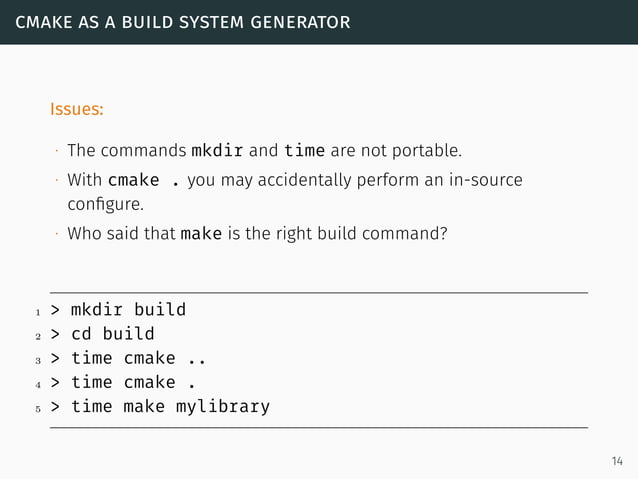Click line number 5 in code listing

(35, 409)
